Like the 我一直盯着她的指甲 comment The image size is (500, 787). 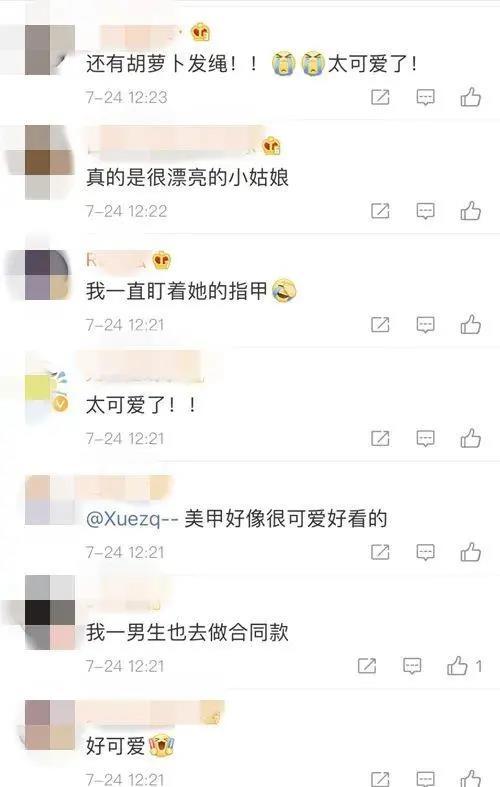[471, 325]
